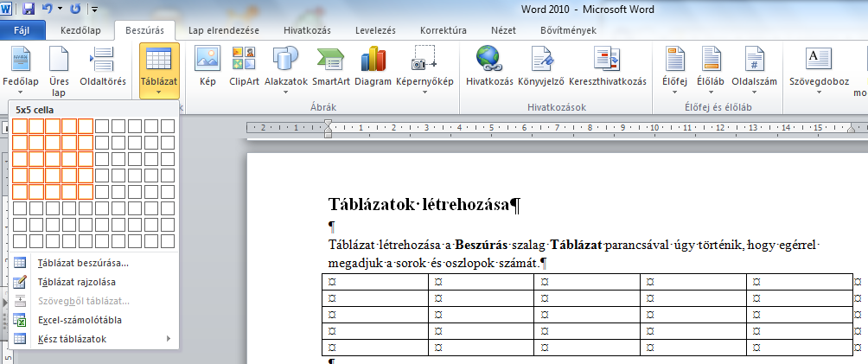Click the bold word Beszúrás in paragraph
The width and height of the screenshot is (868, 364).
click(482, 245)
